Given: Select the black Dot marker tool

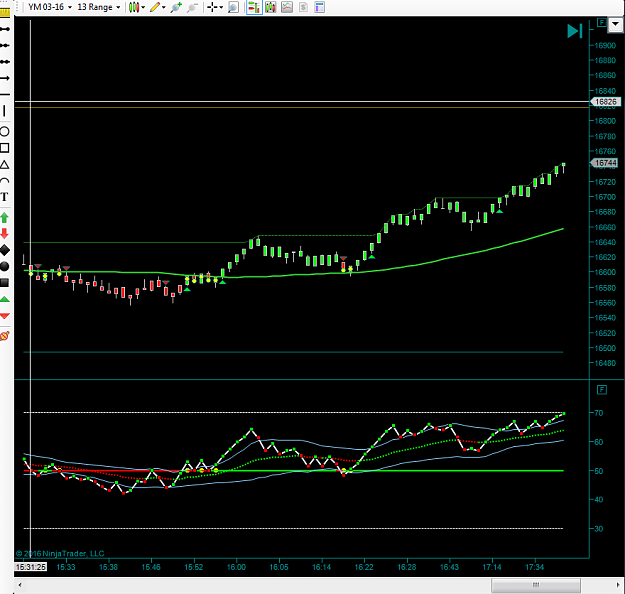Looking at the screenshot, I should click(5, 266).
